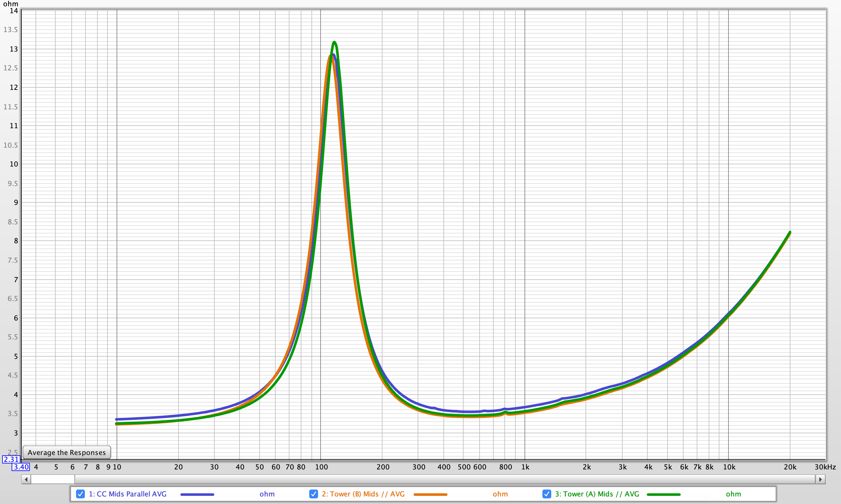The width and height of the screenshot is (841, 504).
Task: Select the green Tower (A) line sample
Action: (x=663, y=495)
